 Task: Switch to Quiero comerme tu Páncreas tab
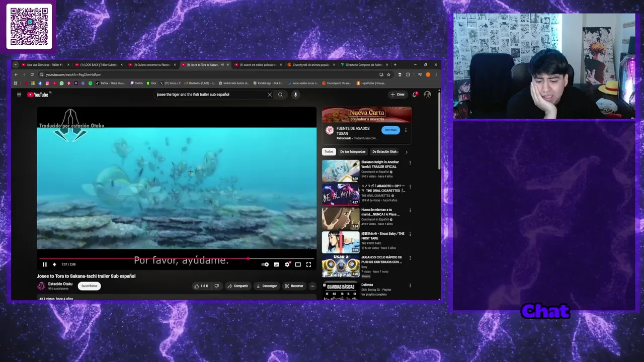[151, 65]
